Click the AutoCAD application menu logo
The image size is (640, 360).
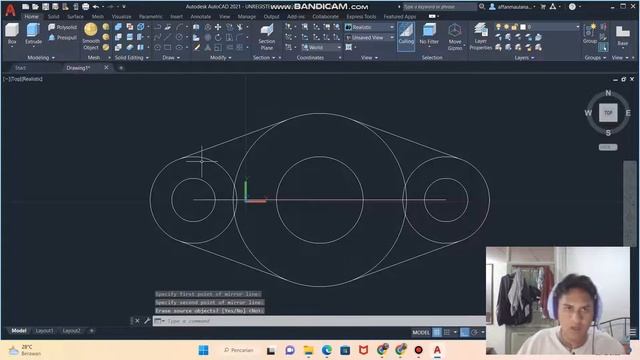[10, 10]
